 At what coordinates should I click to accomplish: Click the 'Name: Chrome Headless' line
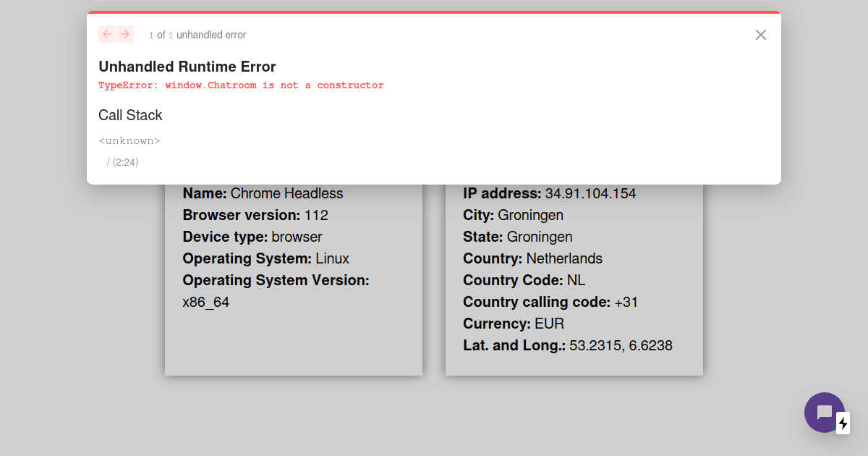coord(263,193)
